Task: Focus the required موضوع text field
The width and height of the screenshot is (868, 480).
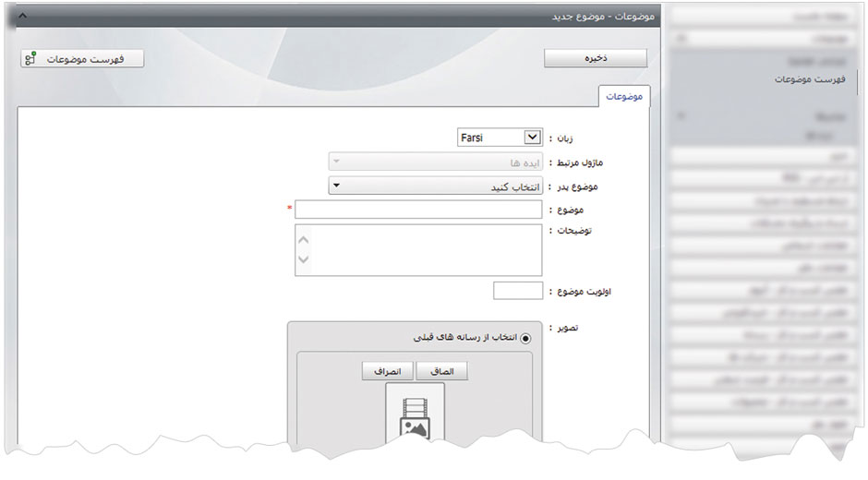Action: pos(418,210)
